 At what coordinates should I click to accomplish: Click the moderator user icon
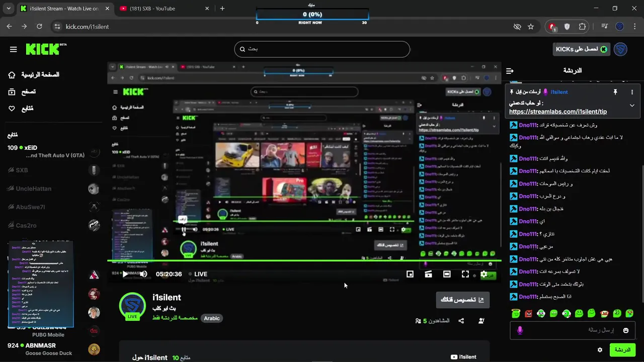coord(481,321)
